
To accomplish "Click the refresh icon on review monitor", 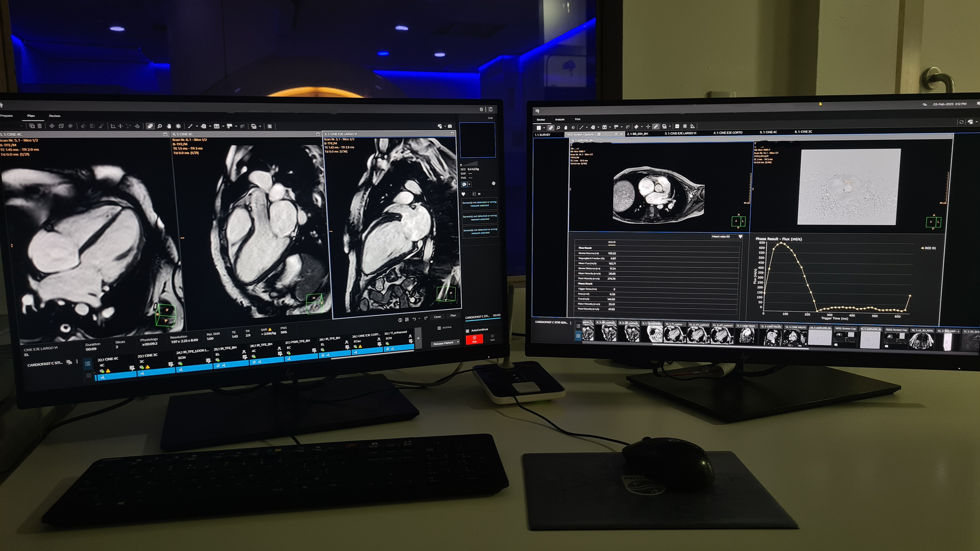I will pyautogui.click(x=961, y=122).
